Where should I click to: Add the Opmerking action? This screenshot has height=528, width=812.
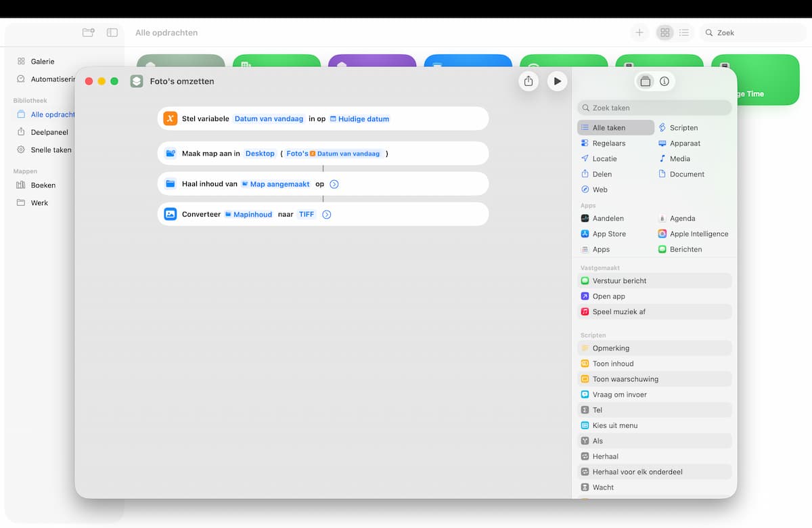coord(654,348)
